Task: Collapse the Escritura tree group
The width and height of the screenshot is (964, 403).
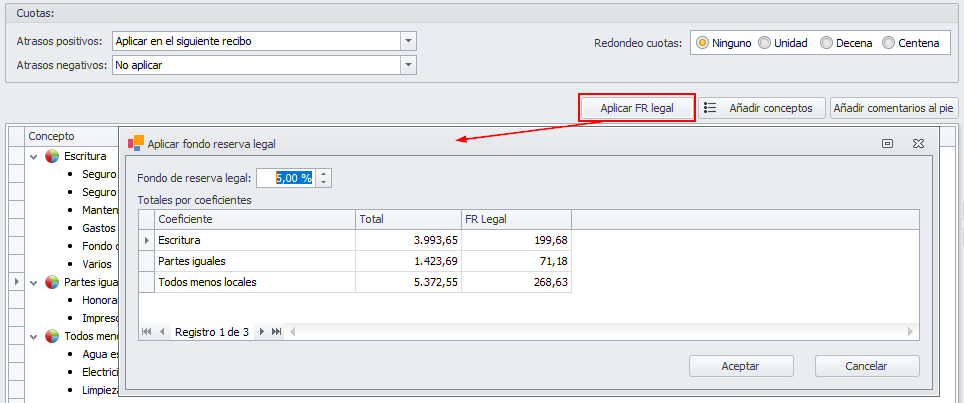Action: pos(34,157)
